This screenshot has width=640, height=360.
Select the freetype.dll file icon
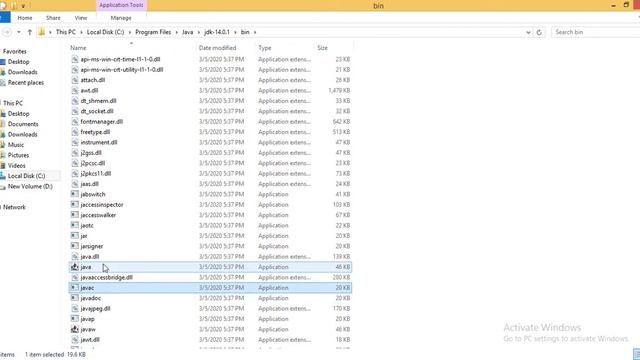click(75, 132)
